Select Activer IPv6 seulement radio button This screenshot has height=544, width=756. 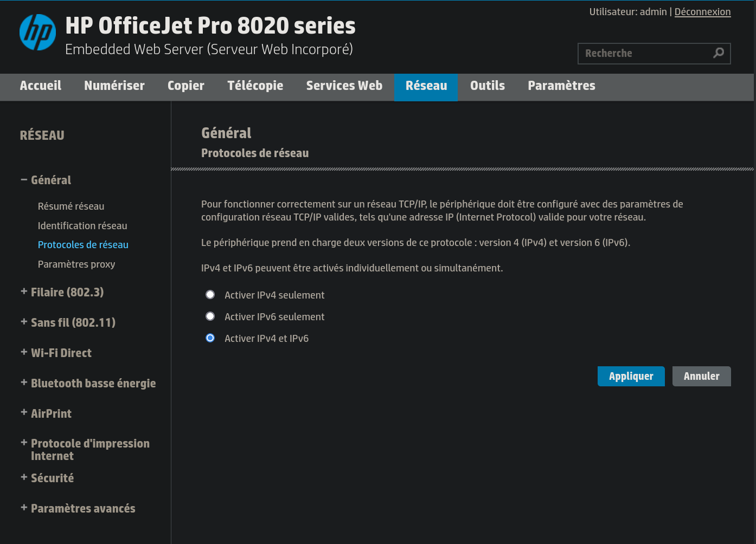pyautogui.click(x=210, y=316)
